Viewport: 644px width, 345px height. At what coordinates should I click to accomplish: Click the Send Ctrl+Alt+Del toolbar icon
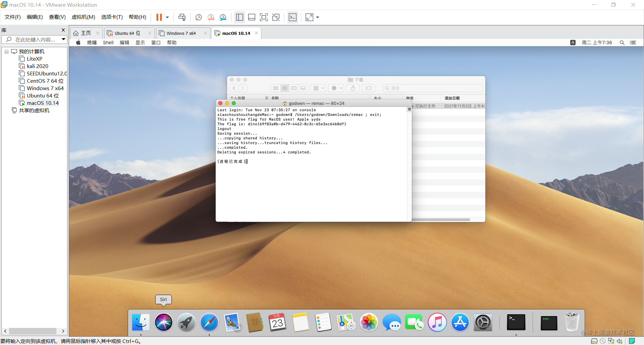pos(182,17)
